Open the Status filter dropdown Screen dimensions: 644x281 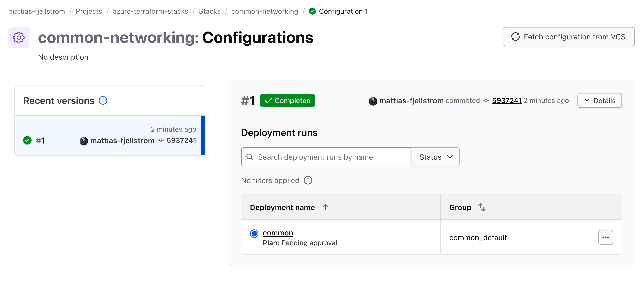pyautogui.click(x=435, y=157)
